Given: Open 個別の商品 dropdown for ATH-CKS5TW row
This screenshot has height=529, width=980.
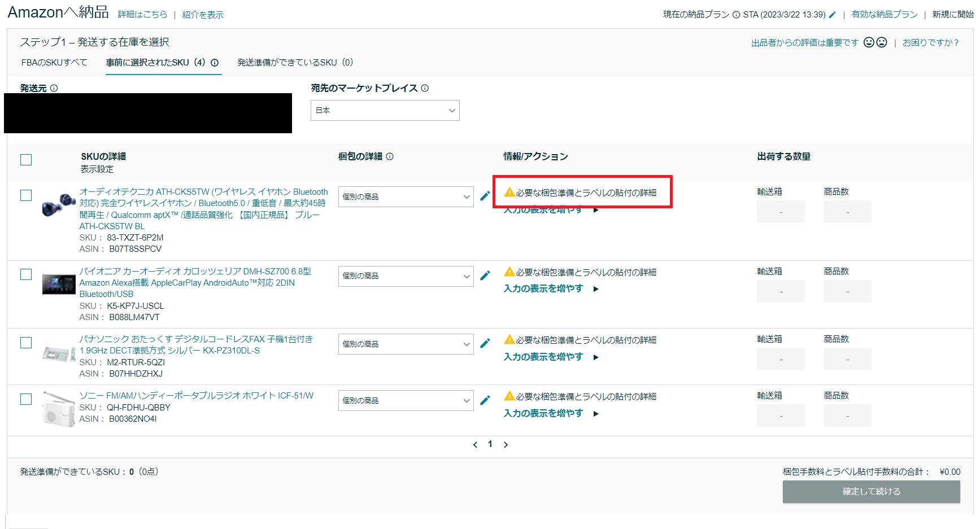Looking at the screenshot, I should 406,197.
